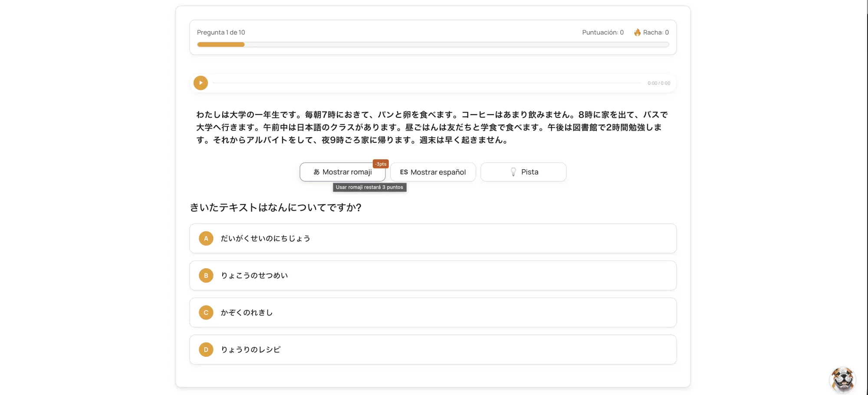Click the ES icon on Mostrar español
868x395 pixels.
coord(404,172)
